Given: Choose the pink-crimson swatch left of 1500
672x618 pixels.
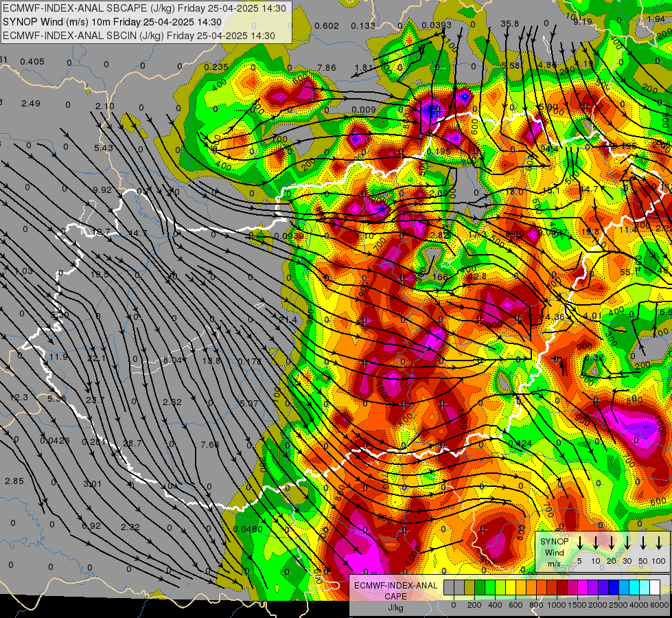Looking at the screenshot, I should coord(572,587).
